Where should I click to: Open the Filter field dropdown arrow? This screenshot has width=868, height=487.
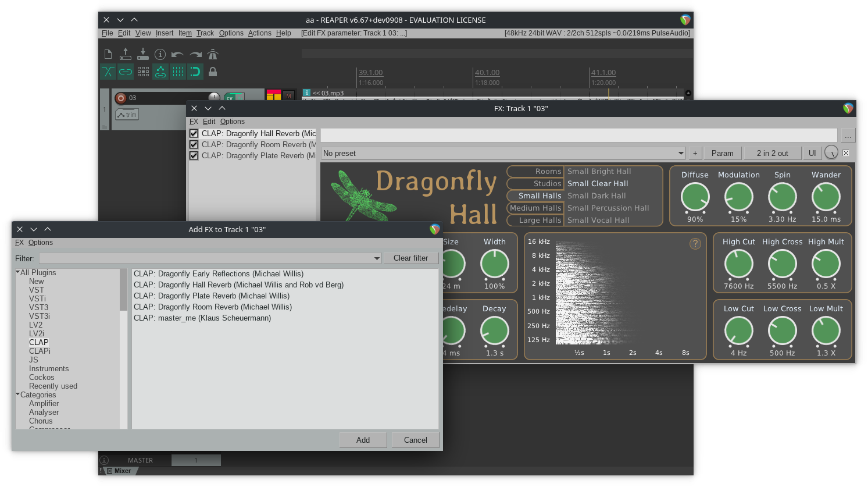[377, 258]
